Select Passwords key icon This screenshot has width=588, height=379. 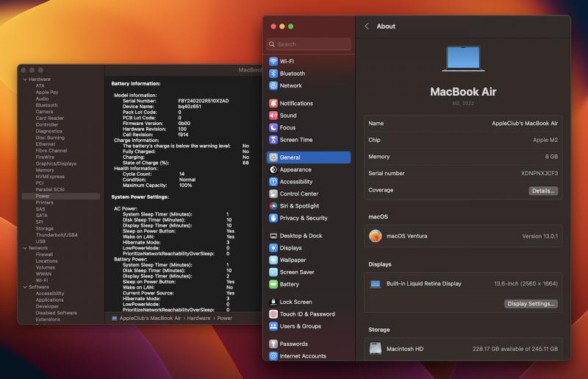(273, 344)
